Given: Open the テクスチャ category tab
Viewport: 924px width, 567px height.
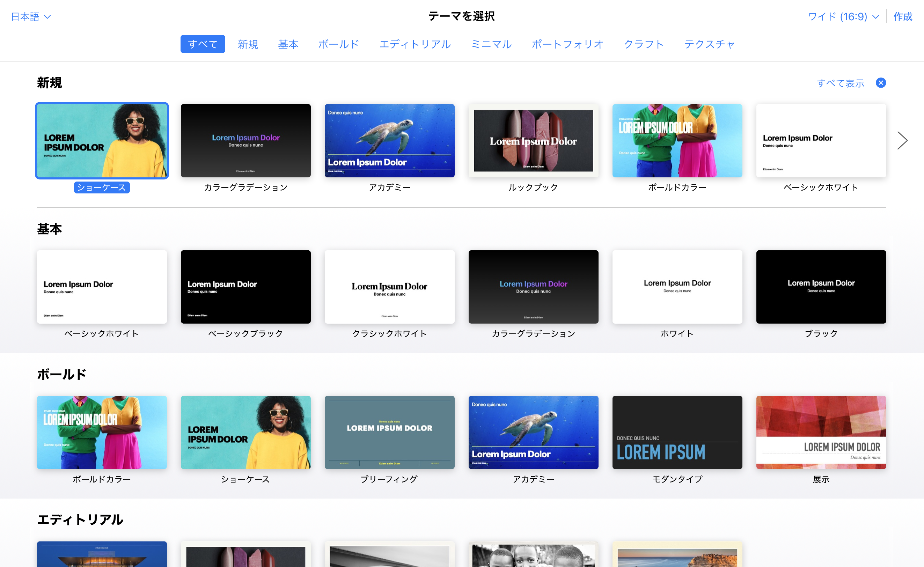Looking at the screenshot, I should pos(709,44).
